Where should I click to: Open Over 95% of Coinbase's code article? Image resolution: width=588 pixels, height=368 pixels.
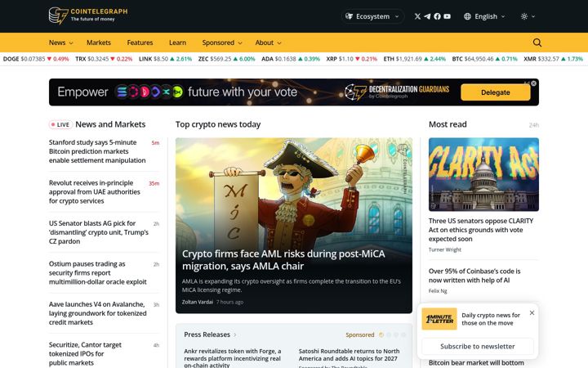coord(474,276)
